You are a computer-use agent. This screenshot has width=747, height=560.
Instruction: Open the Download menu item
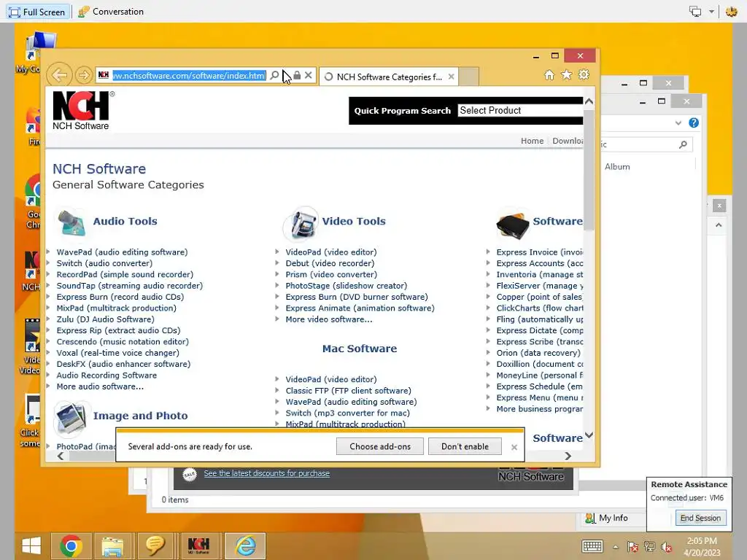coord(568,141)
